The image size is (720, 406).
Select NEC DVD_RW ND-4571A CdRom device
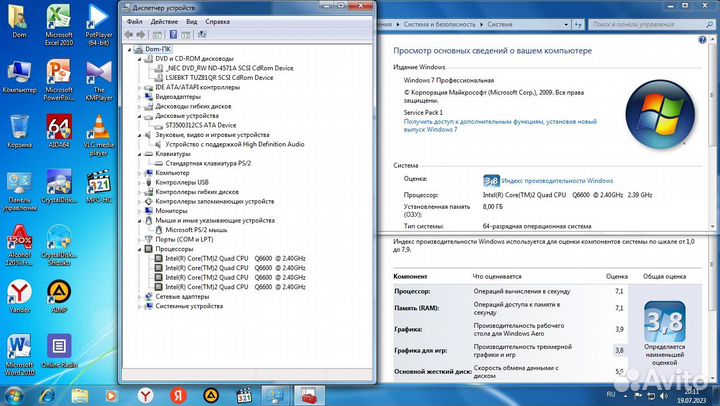230,68
